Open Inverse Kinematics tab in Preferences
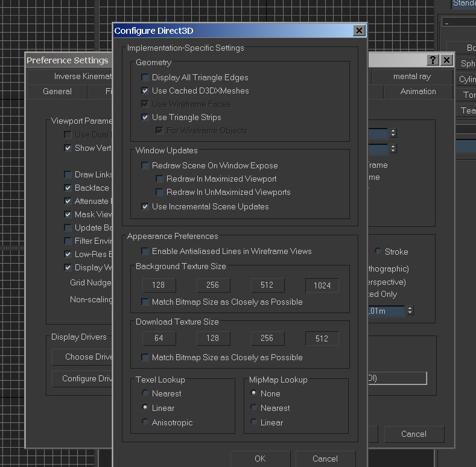Viewport: 476px width, 467px height. tap(70, 77)
